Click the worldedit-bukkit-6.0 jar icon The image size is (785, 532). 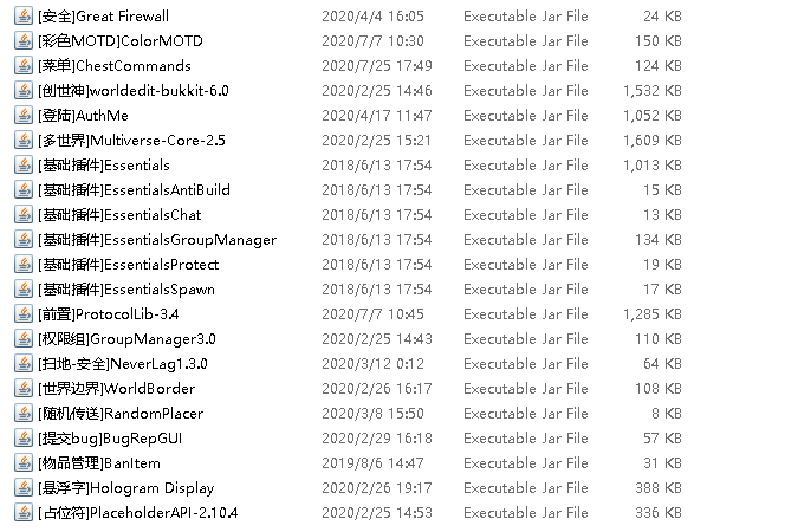(x=24, y=90)
